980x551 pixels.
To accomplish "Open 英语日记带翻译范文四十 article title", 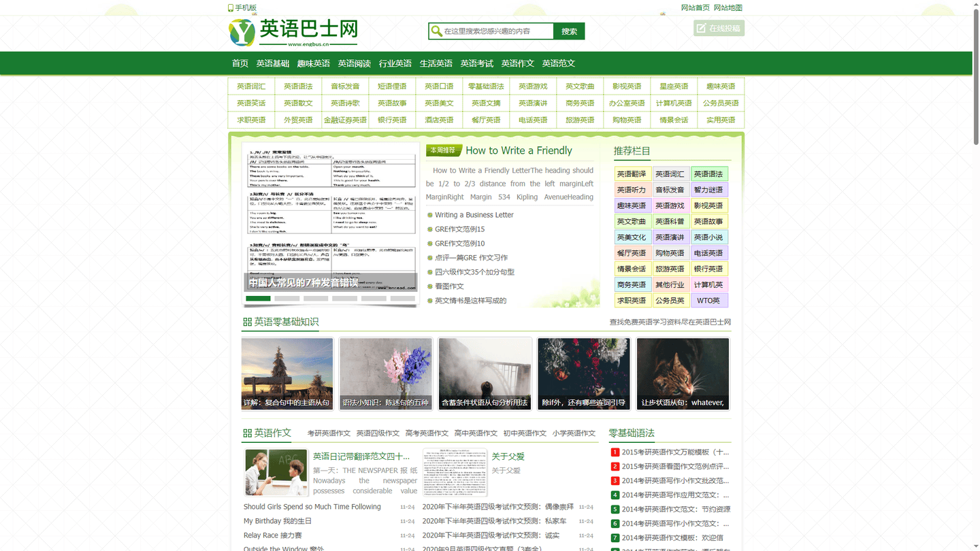I will [x=361, y=456].
